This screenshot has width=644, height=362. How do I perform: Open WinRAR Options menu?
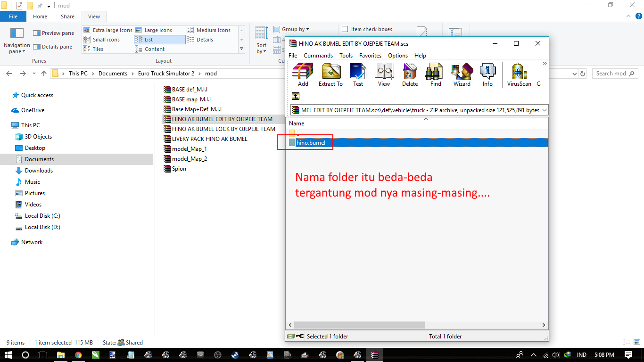pyautogui.click(x=398, y=56)
